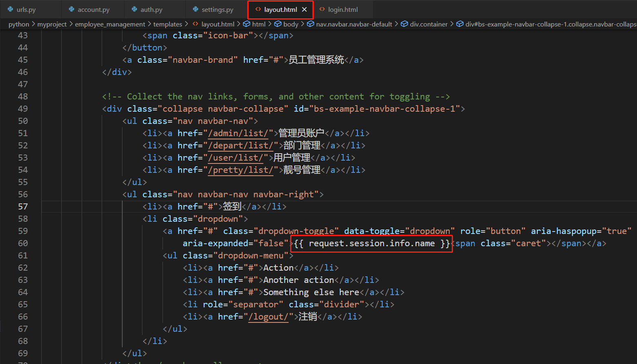The width and height of the screenshot is (637, 364).
Task: Click the text 员工管理系统 on line 45
Action: click(316, 60)
